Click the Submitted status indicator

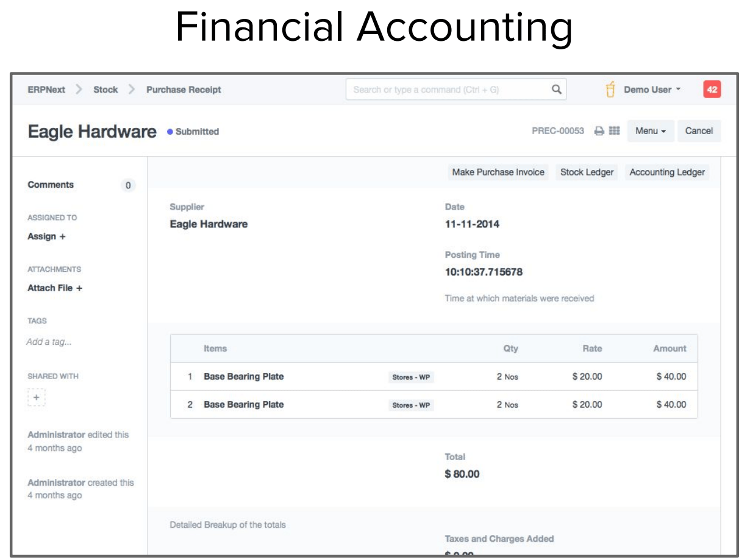coord(193,132)
